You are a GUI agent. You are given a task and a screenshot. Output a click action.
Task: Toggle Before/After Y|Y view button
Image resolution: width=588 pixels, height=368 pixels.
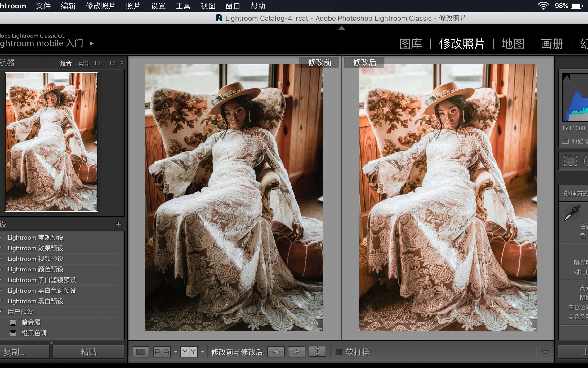pyautogui.click(x=189, y=352)
